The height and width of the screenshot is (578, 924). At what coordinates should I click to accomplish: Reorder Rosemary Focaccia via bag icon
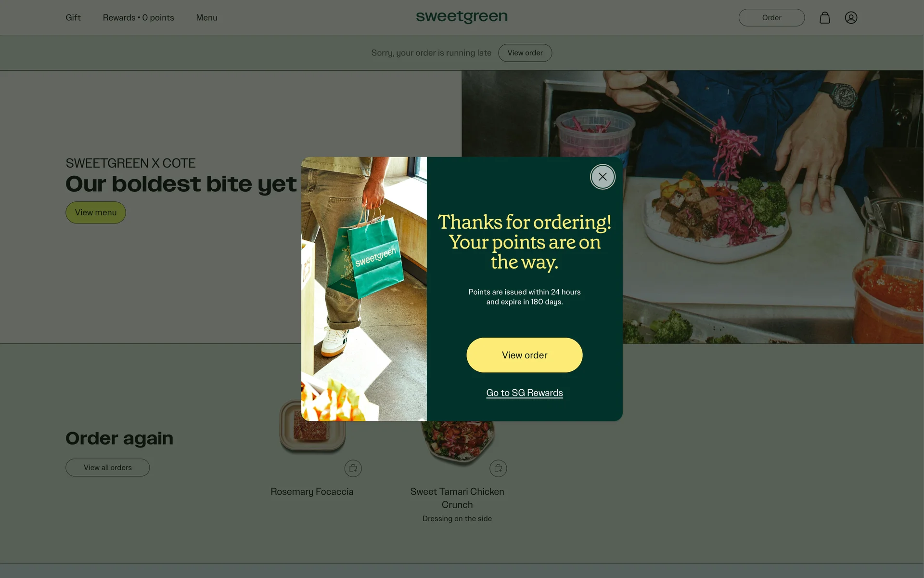click(x=353, y=468)
